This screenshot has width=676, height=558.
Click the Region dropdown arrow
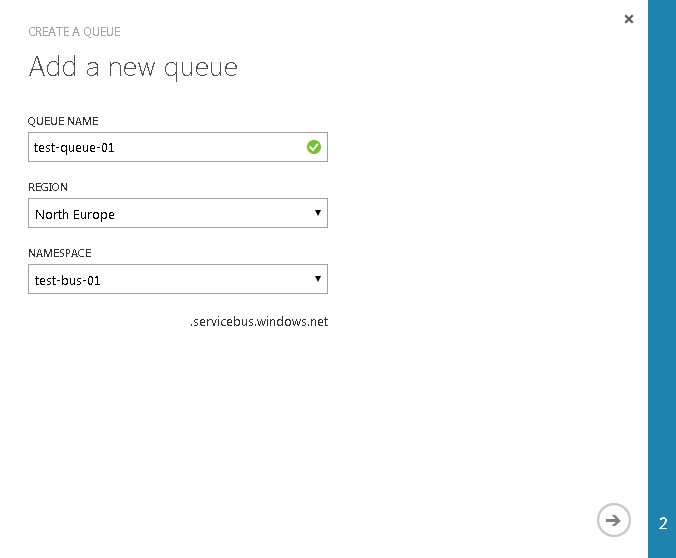click(x=317, y=213)
